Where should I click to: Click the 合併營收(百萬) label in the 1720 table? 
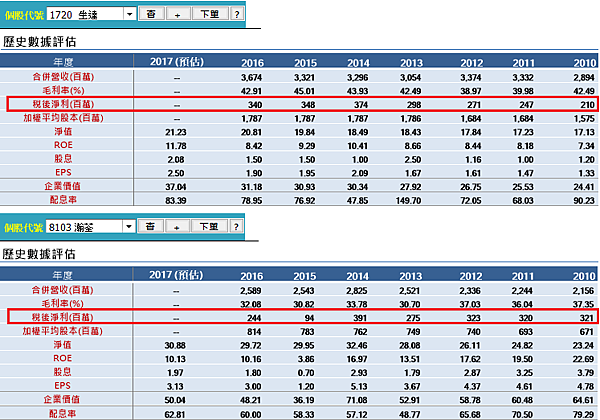[63, 77]
